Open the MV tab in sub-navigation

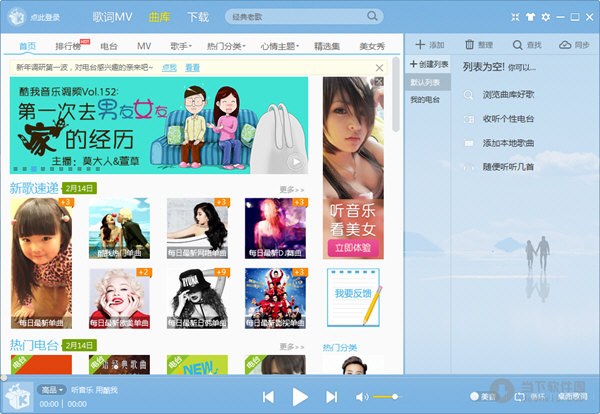(144, 46)
